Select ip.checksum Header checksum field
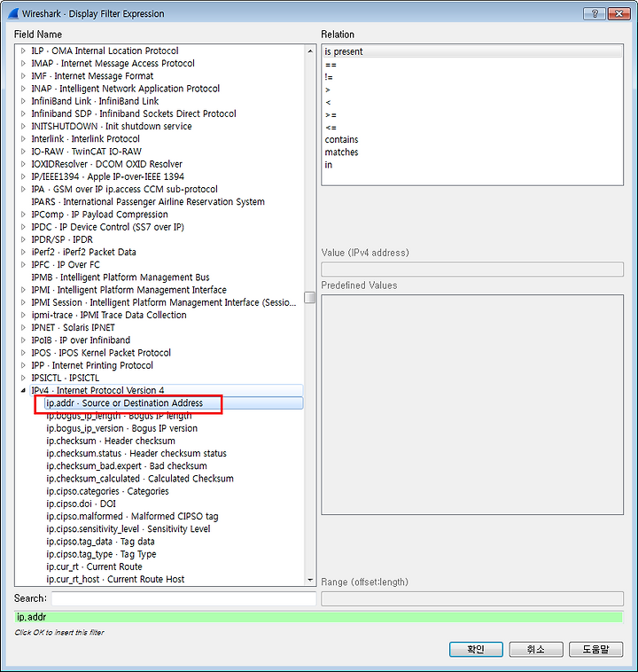Image resolution: width=638 pixels, height=672 pixels. [x=111, y=441]
